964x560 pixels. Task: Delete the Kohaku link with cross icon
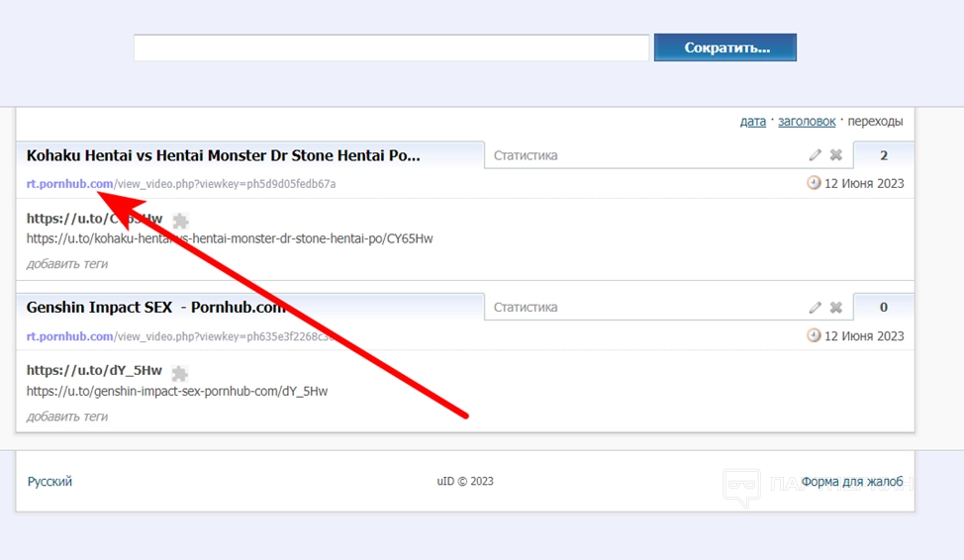[x=836, y=155]
